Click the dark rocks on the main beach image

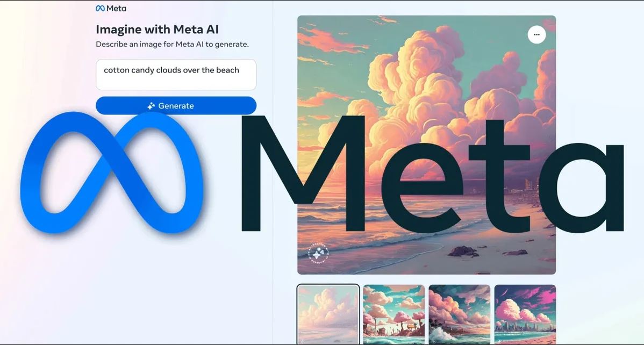coord(464,251)
